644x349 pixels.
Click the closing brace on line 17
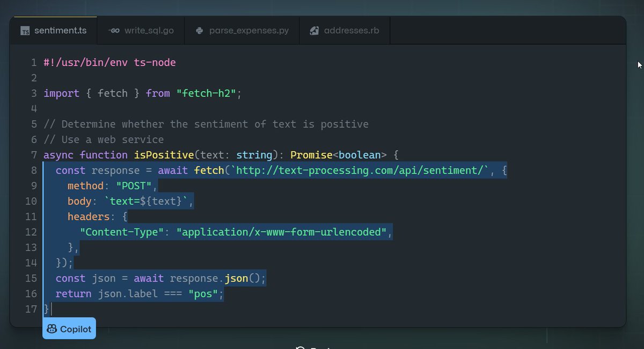pos(46,309)
